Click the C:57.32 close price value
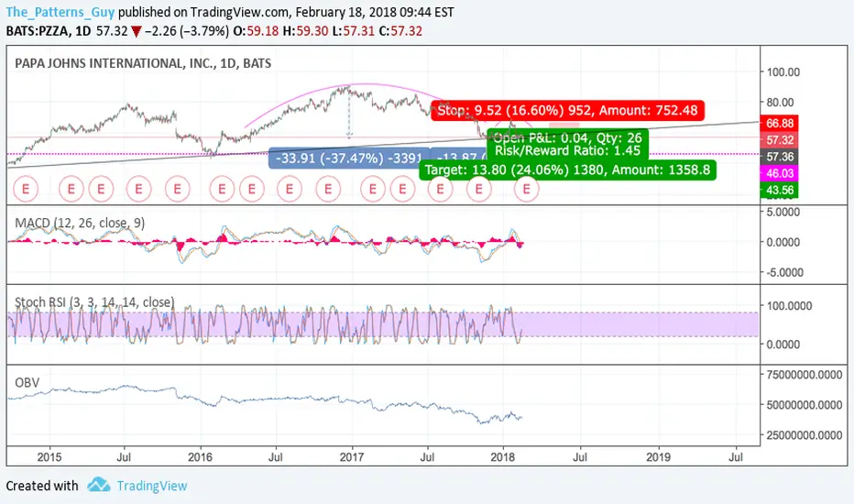This screenshot has height=504, width=854. [400, 31]
